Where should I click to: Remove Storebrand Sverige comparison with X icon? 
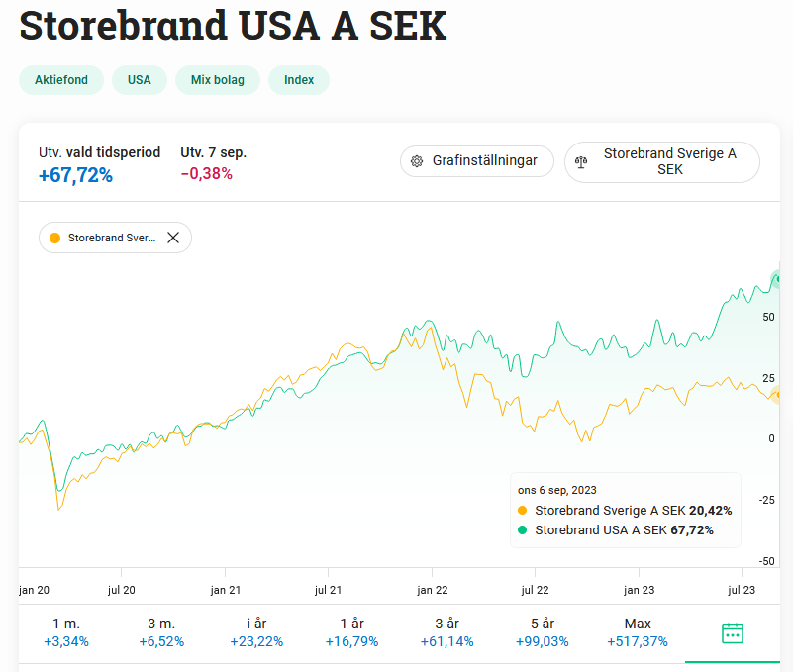(173, 238)
